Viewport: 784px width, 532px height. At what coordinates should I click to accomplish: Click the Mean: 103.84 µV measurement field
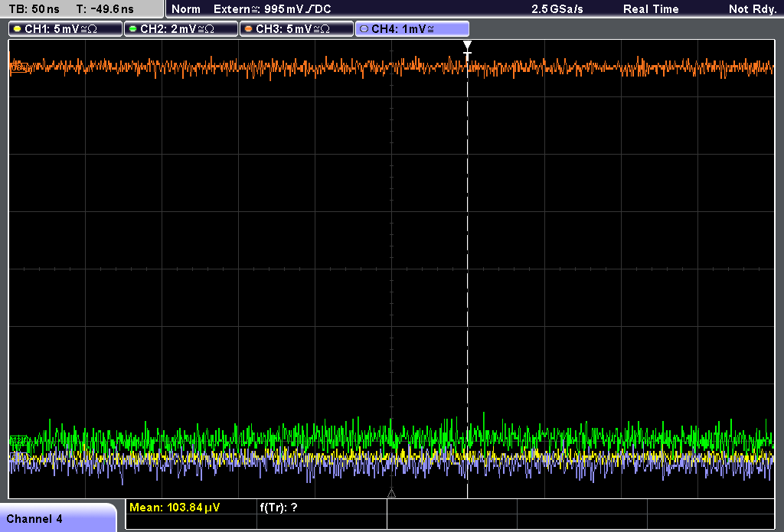click(191, 508)
